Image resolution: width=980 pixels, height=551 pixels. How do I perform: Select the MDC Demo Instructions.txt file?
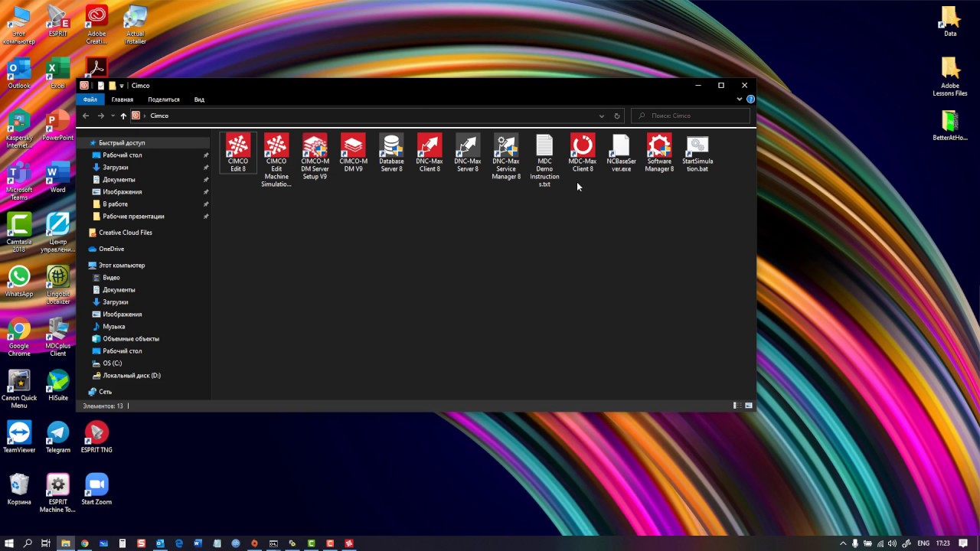(x=544, y=160)
